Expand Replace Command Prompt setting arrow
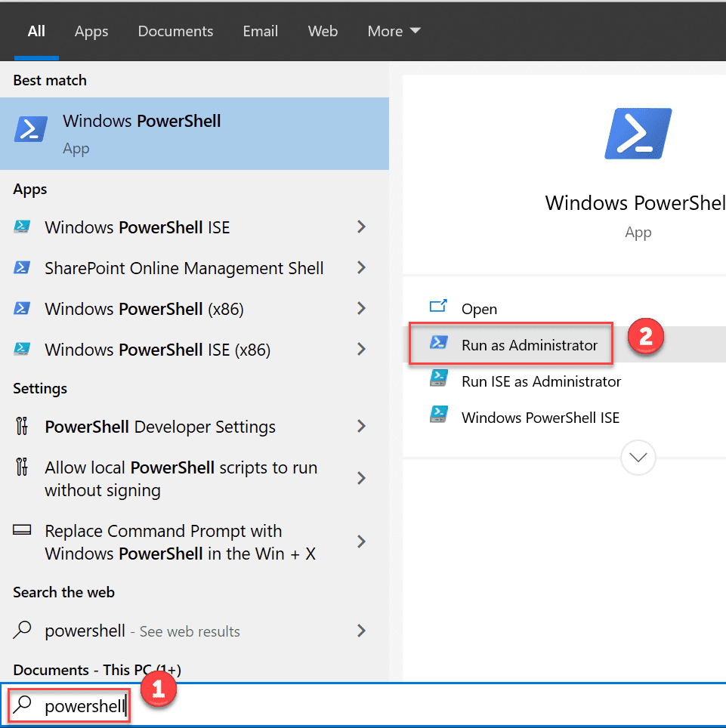This screenshot has width=726, height=728. (x=361, y=541)
